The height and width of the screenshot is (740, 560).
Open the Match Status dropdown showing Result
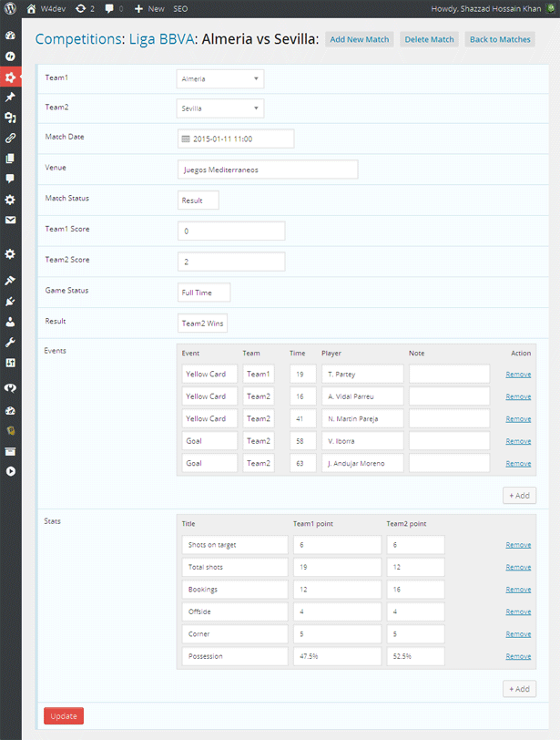(x=198, y=200)
